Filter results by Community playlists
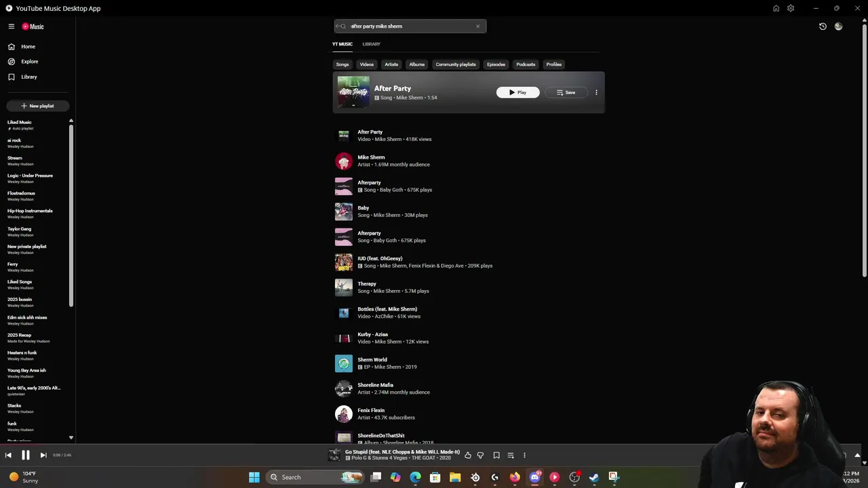 pos(456,64)
